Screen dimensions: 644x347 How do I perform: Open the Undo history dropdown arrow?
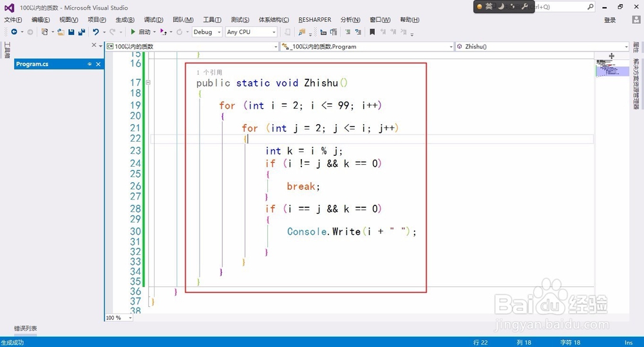coord(104,32)
